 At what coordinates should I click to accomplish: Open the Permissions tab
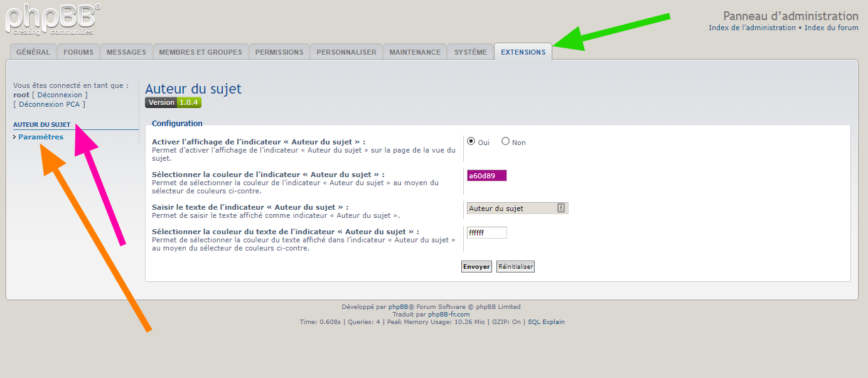[279, 52]
